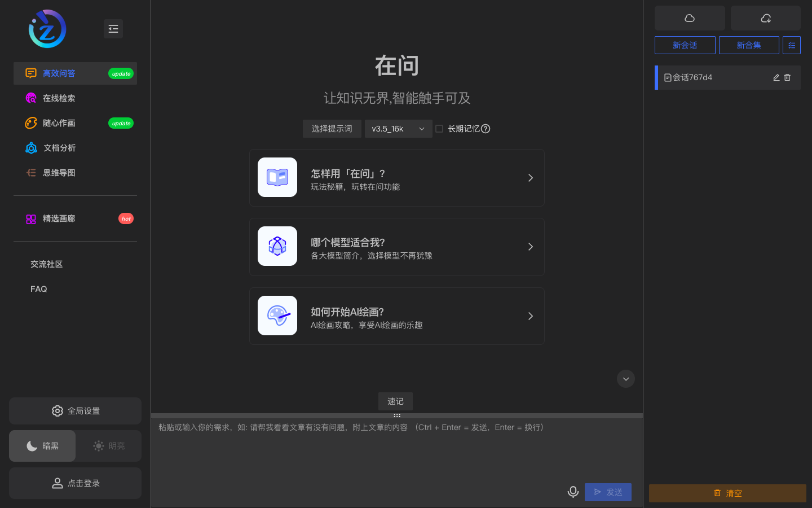Open the 思维导图 mind map feature
Screen dimensions: 812x508
pyautogui.click(x=59, y=172)
